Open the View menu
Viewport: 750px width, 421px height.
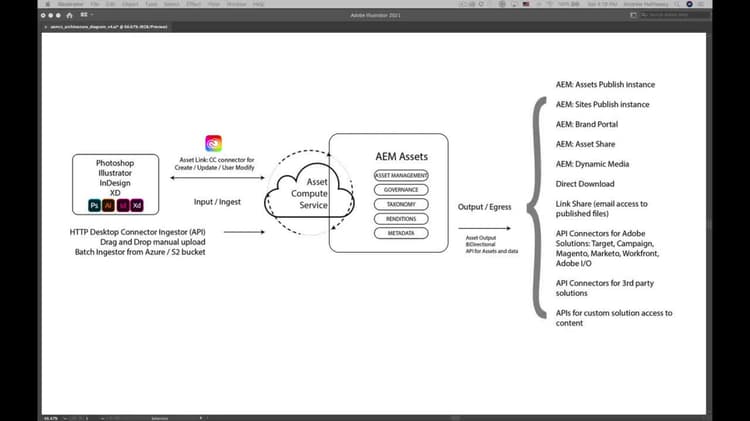coord(214,4)
